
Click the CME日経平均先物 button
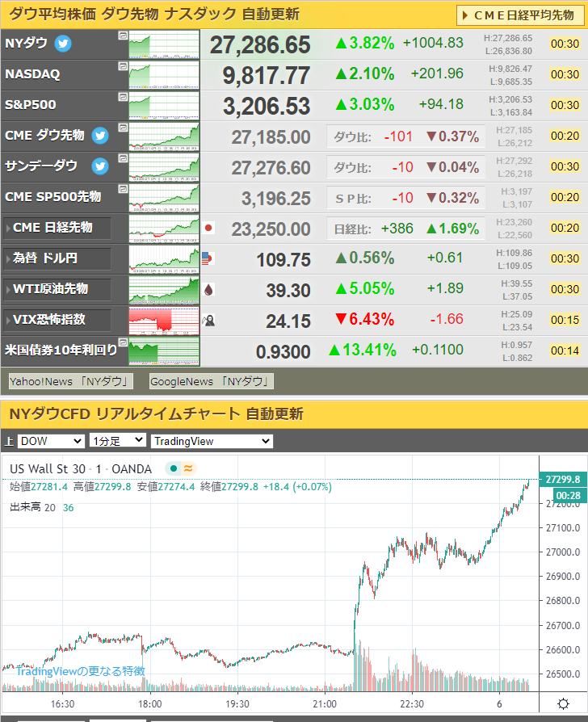520,15
